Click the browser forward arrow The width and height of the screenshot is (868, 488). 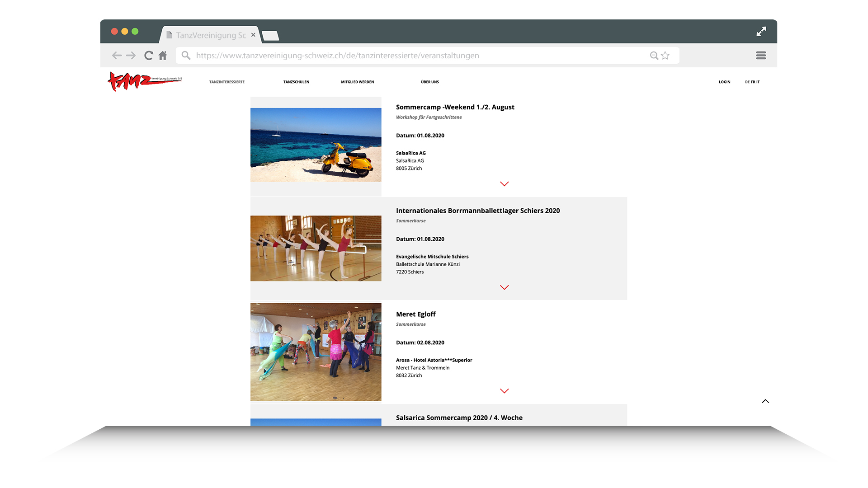[131, 56]
